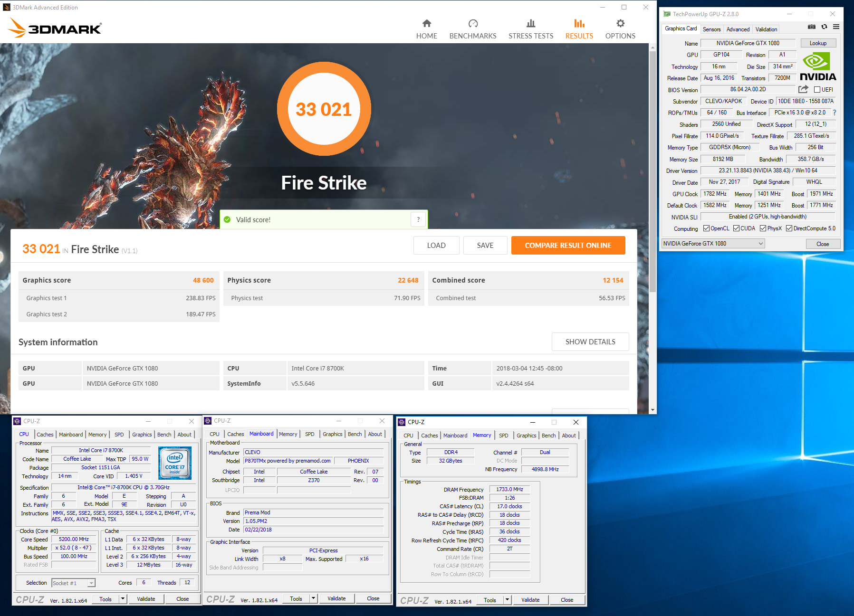Click COMPARE RESULT ONLINE
Screen dimensions: 854x616
(568, 246)
